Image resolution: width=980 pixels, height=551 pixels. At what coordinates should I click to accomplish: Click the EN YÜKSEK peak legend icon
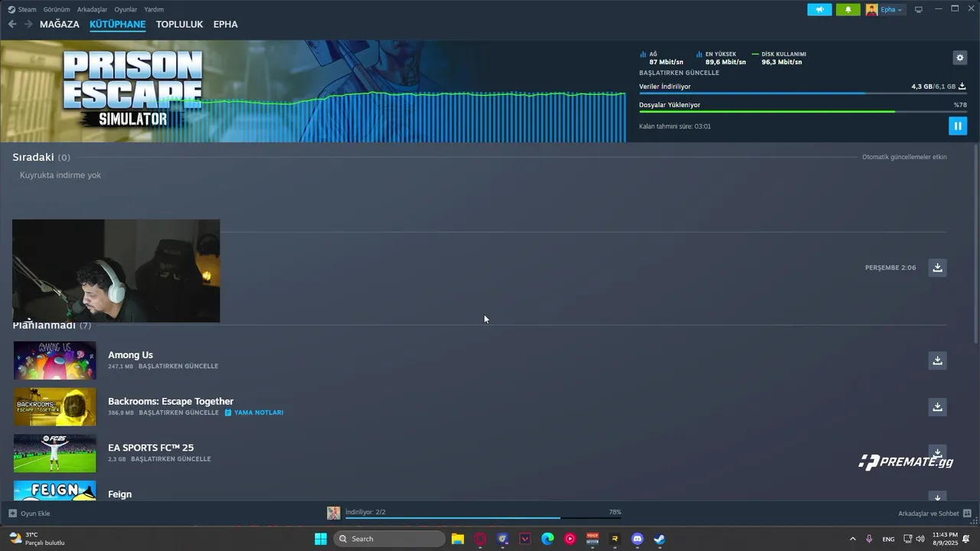click(x=699, y=54)
